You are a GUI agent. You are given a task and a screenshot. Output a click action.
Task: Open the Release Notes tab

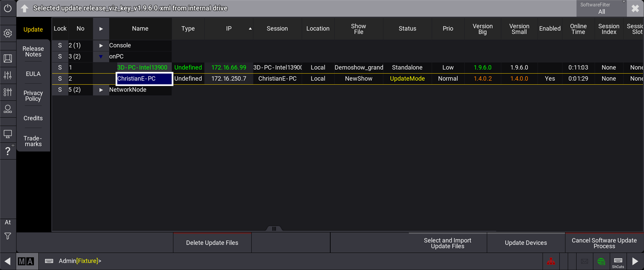point(33,52)
